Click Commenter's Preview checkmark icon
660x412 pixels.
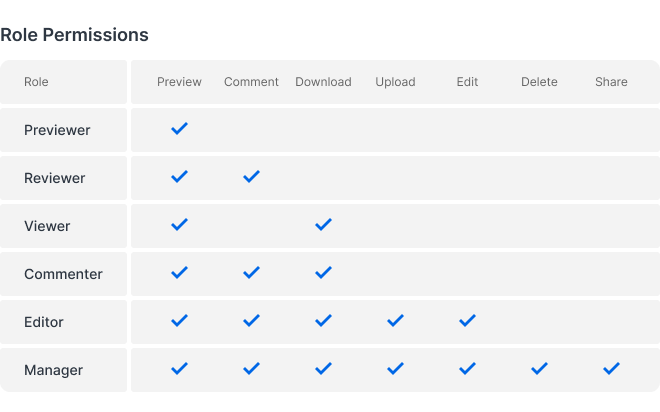pyautogui.click(x=180, y=273)
